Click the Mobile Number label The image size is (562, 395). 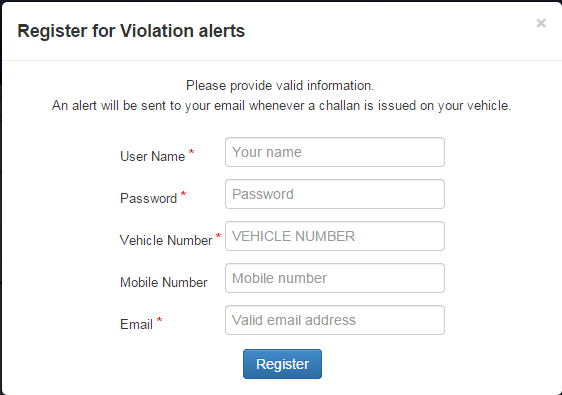click(163, 282)
